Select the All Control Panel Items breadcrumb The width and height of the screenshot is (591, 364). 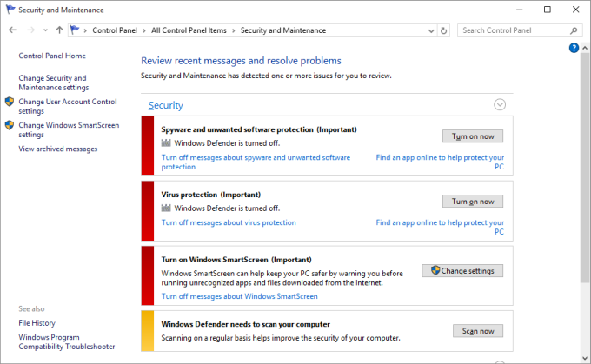click(x=189, y=30)
